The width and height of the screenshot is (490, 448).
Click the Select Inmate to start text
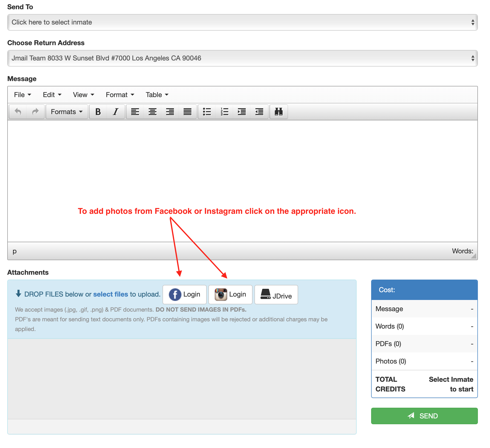coord(451,384)
